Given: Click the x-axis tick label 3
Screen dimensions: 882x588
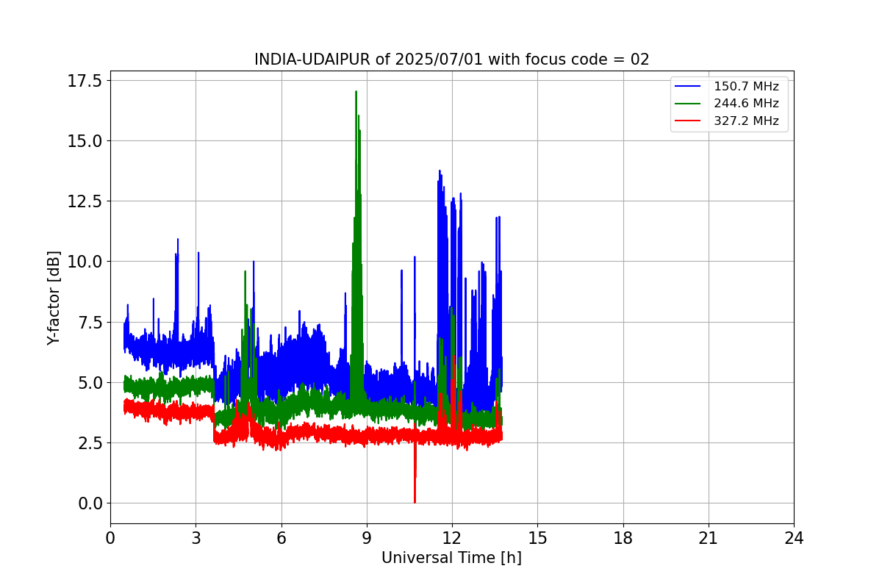Looking at the screenshot, I should coord(196,538).
